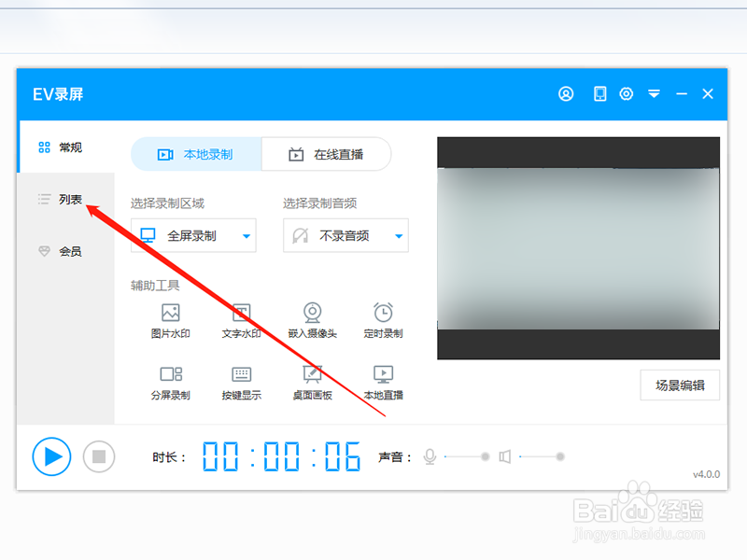Click the microphone icon beside 声音

[x=430, y=456]
